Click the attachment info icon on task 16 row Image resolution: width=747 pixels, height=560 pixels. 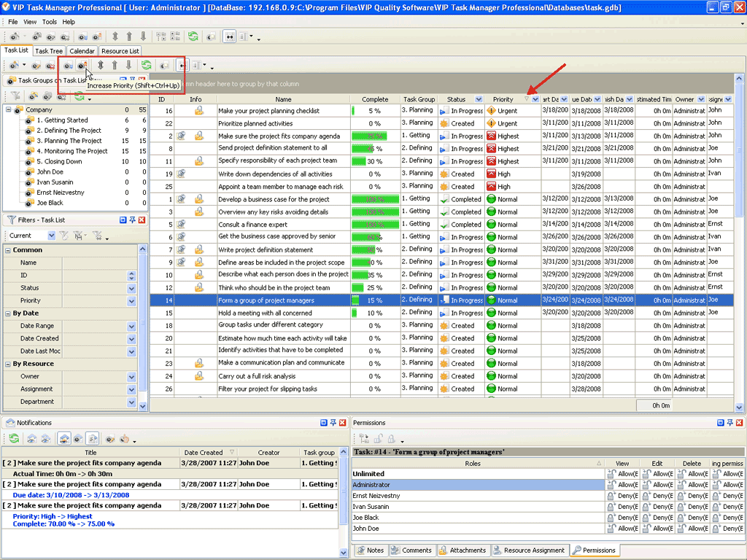click(x=199, y=111)
